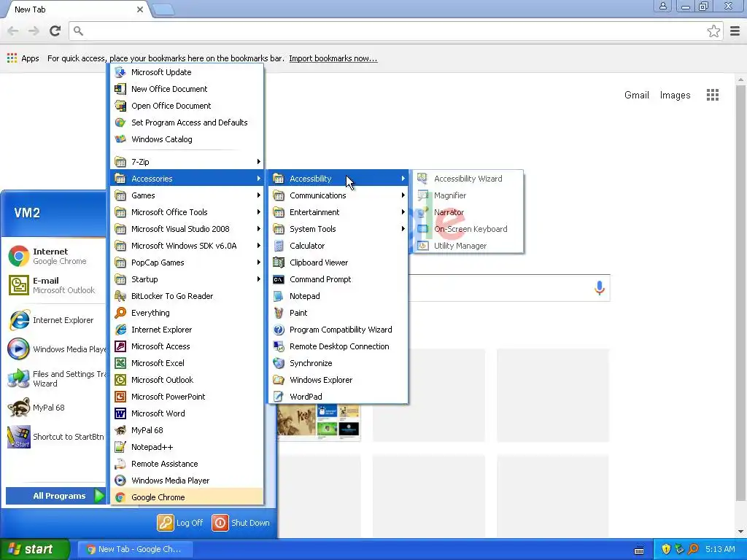Open pinned Internet Google Chrome item

point(55,256)
